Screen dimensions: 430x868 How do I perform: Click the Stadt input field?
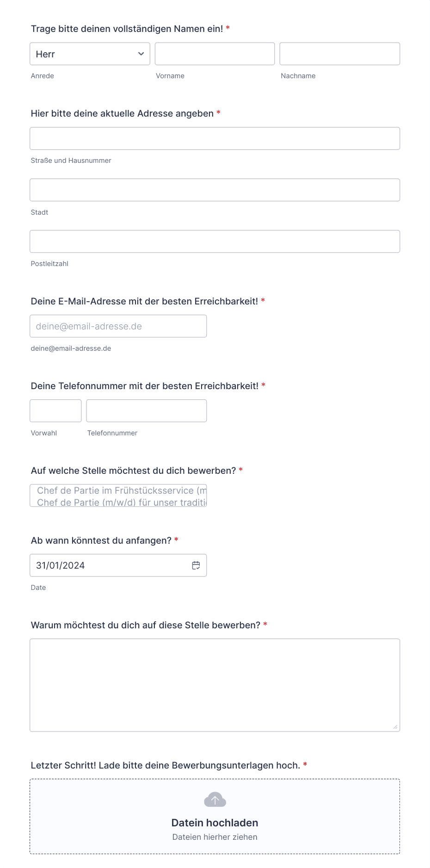pyautogui.click(x=215, y=190)
